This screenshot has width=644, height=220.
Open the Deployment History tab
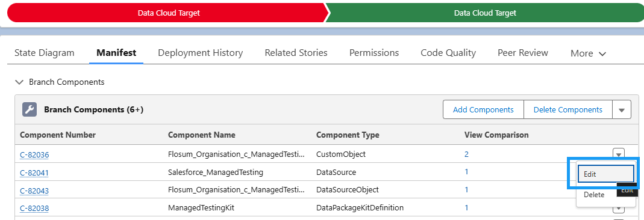pos(201,53)
